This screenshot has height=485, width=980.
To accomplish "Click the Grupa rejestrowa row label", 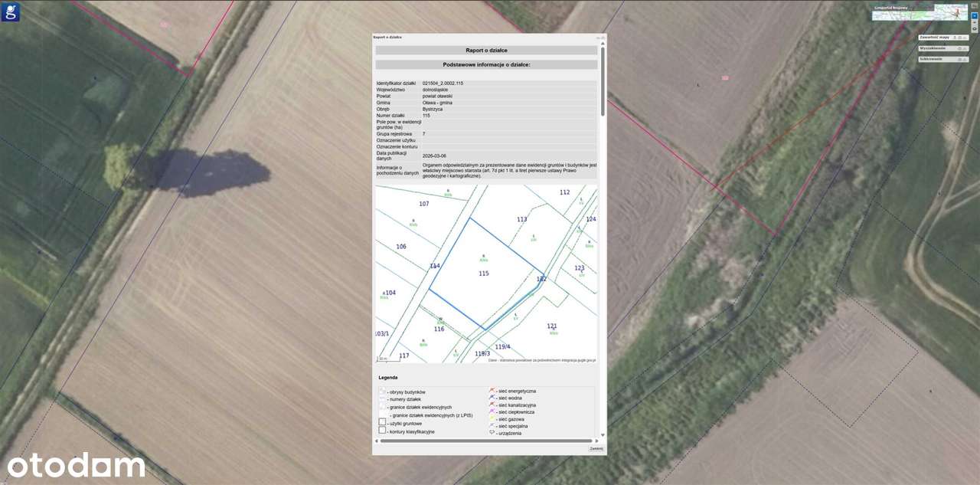I will pyautogui.click(x=394, y=134).
